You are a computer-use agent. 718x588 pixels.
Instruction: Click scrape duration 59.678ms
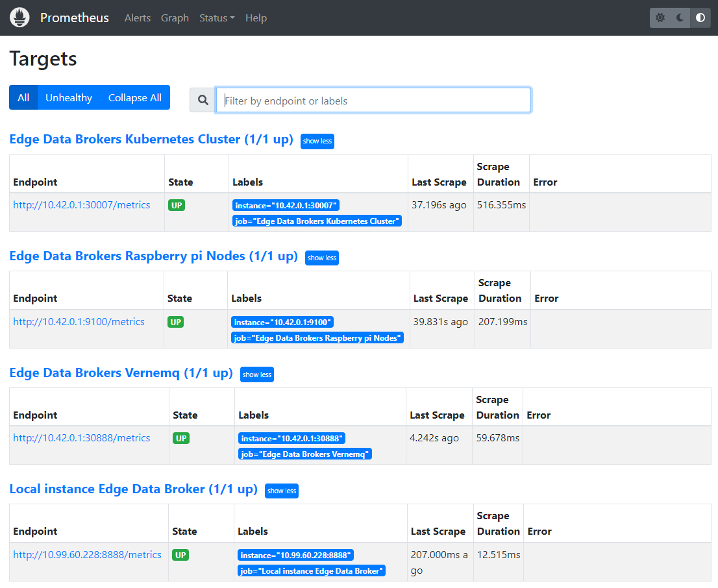point(498,438)
